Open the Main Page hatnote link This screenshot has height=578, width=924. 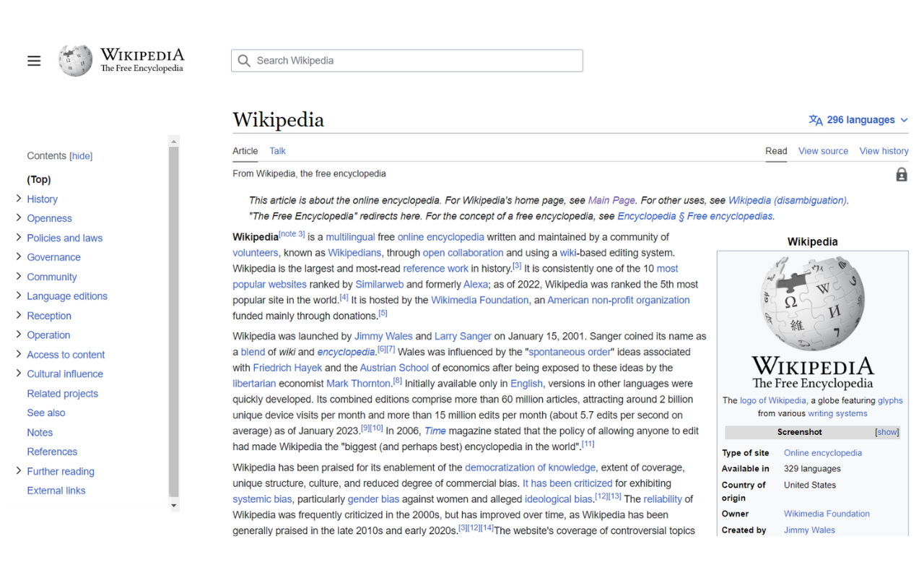click(611, 200)
